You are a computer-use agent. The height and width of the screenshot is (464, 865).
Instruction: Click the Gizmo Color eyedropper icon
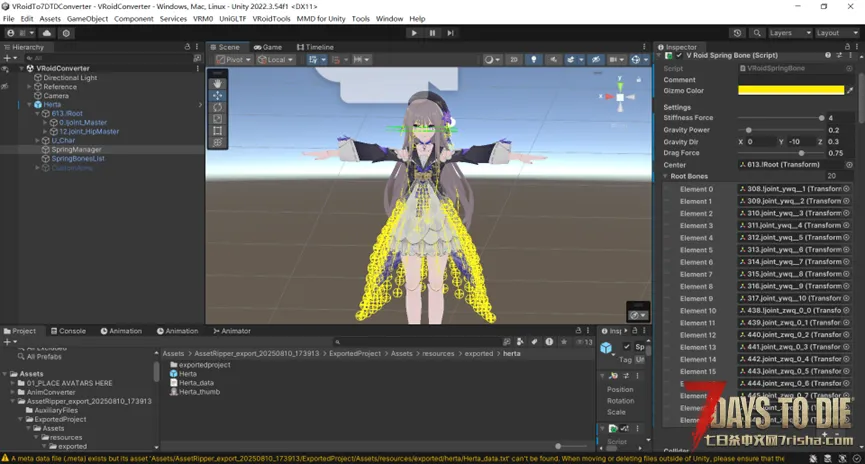(x=850, y=90)
